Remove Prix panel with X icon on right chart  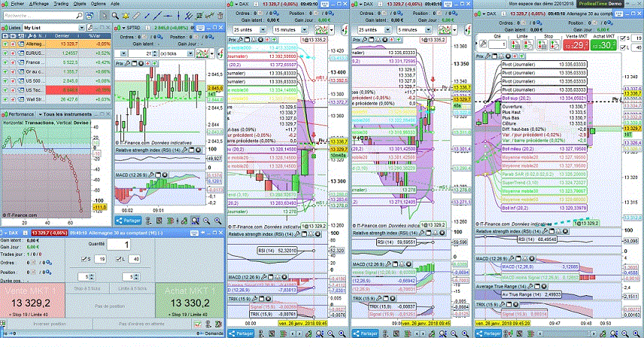click(508, 56)
